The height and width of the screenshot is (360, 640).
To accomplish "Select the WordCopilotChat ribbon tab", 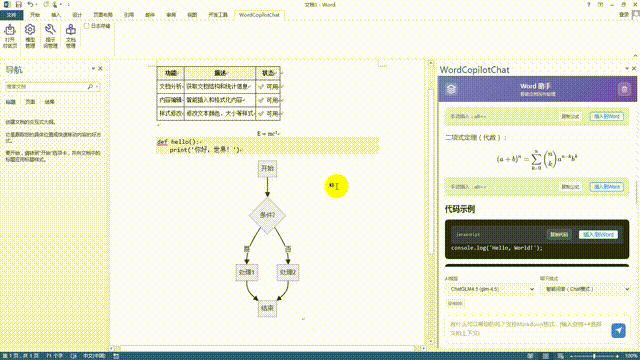I will click(259, 15).
